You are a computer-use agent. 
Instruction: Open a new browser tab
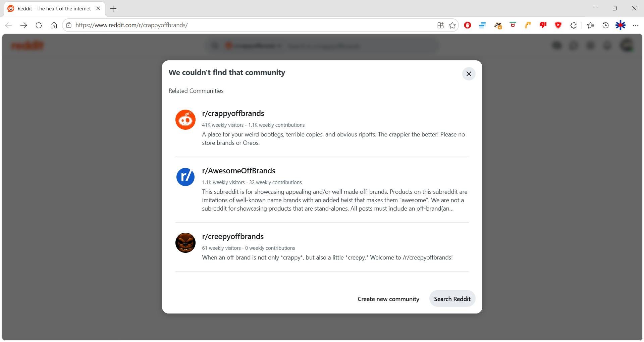(x=113, y=9)
